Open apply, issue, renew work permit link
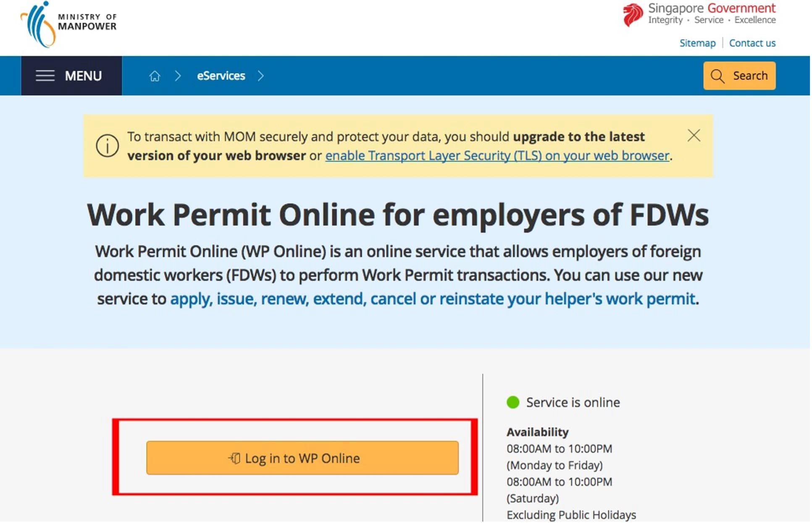 [433, 299]
